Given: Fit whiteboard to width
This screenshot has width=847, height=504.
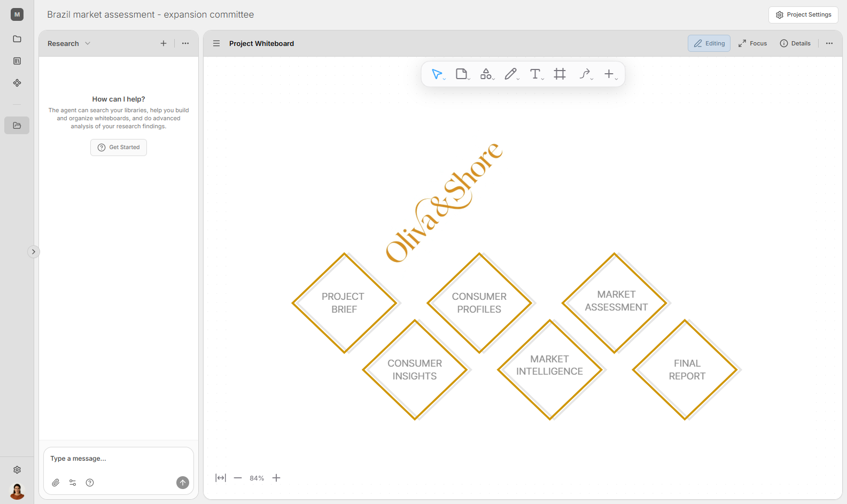Looking at the screenshot, I should pos(221,478).
